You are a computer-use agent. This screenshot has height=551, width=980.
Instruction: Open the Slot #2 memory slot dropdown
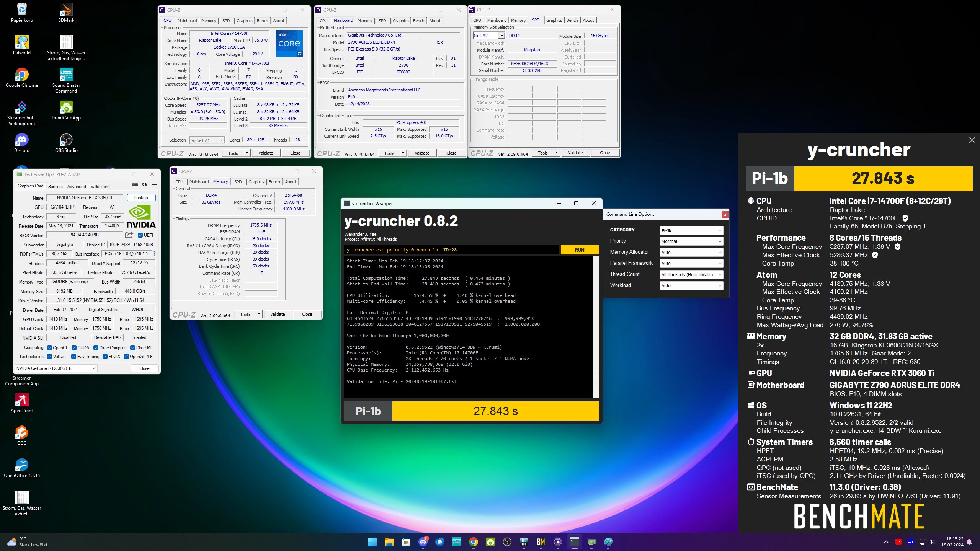(x=489, y=36)
